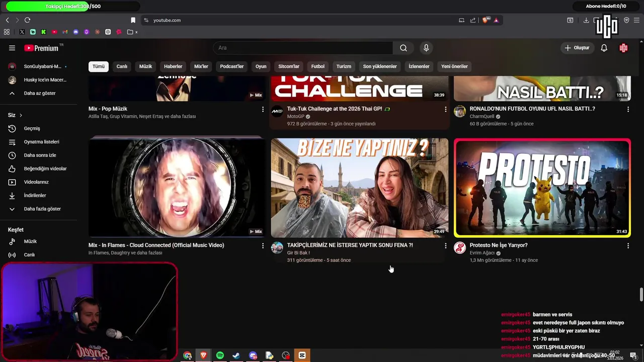Open the Brave Shields lion icon

(486, 20)
